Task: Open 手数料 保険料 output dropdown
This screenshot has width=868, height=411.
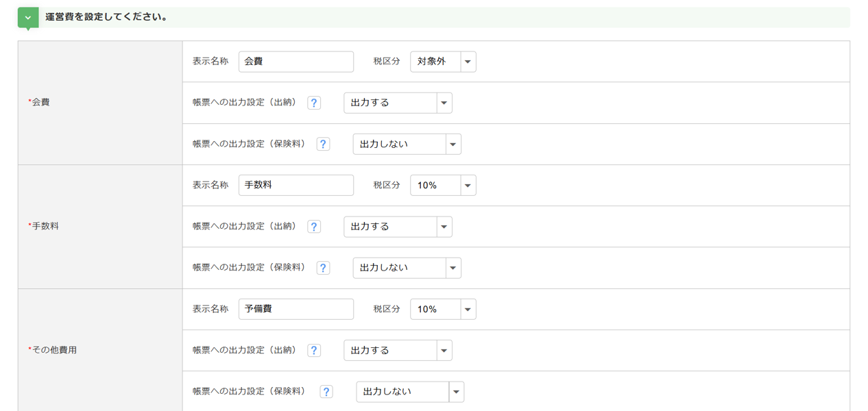Action: 407,268
